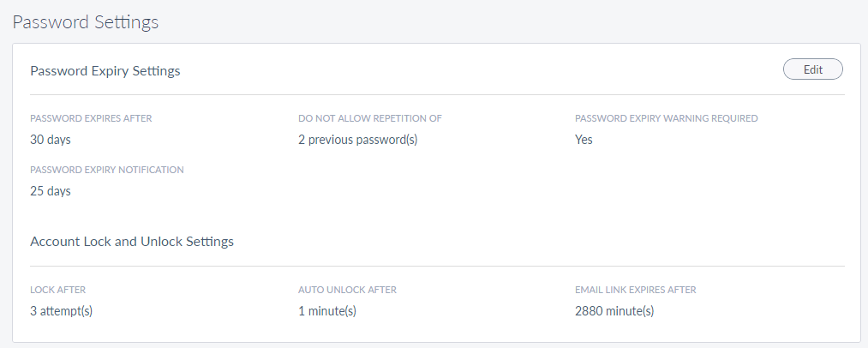
Task: Click the Edit button
Action: point(812,69)
